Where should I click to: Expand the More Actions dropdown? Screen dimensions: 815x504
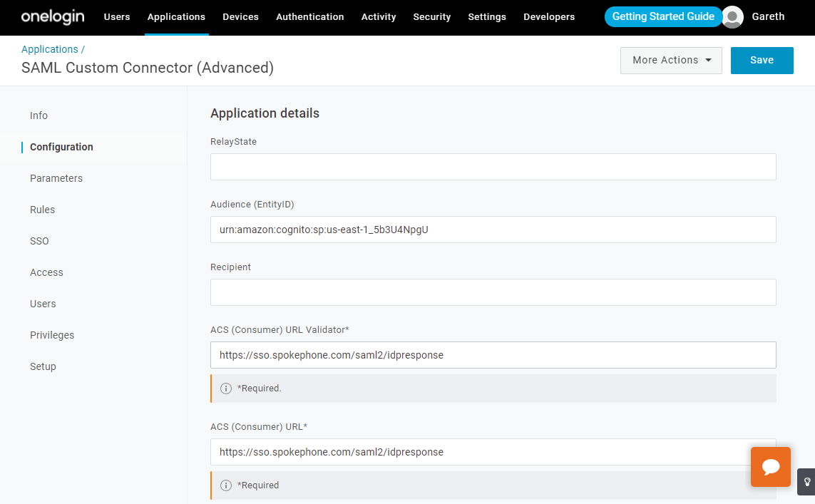coord(671,61)
